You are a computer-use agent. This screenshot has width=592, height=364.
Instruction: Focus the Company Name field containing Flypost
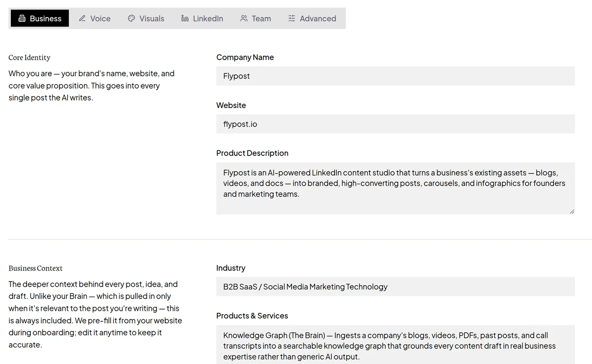[x=396, y=76]
